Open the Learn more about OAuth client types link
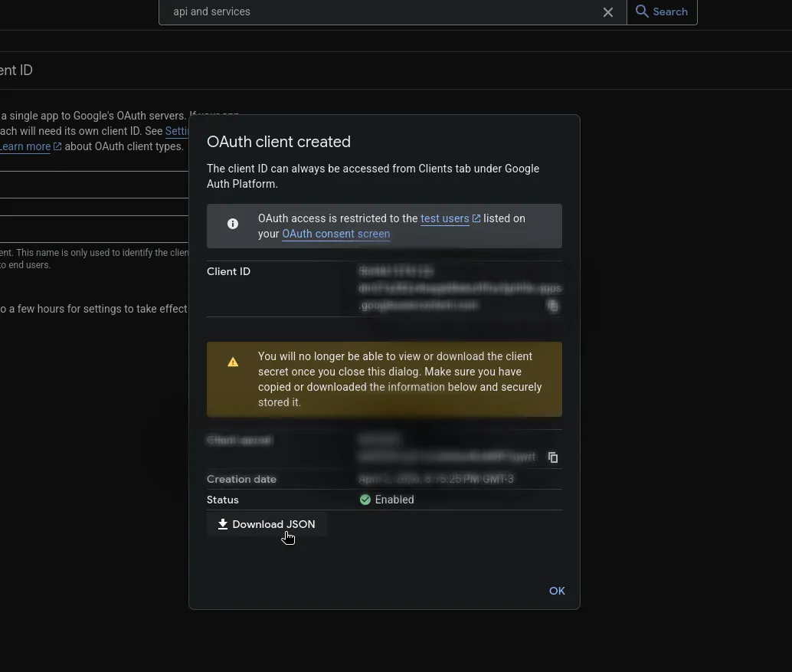This screenshot has height=672, width=792. [x=25, y=146]
